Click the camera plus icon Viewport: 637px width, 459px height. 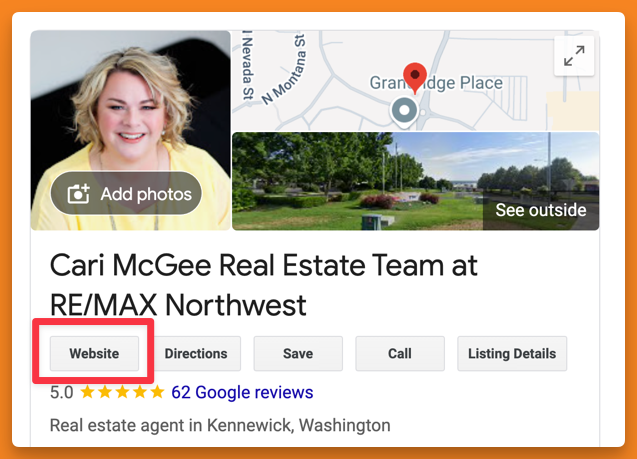coord(78,194)
